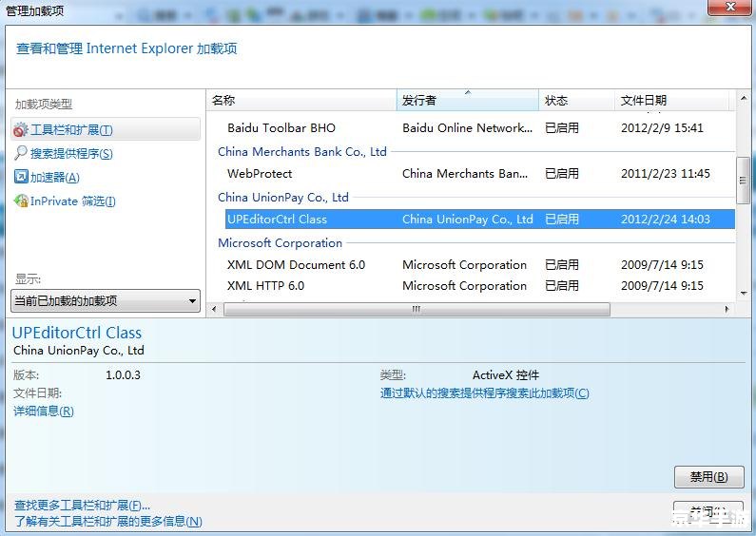The image size is (756, 536).
Task: Click 了解有关工具栏和扩展的更多信息(N) link
Action: [x=108, y=522]
